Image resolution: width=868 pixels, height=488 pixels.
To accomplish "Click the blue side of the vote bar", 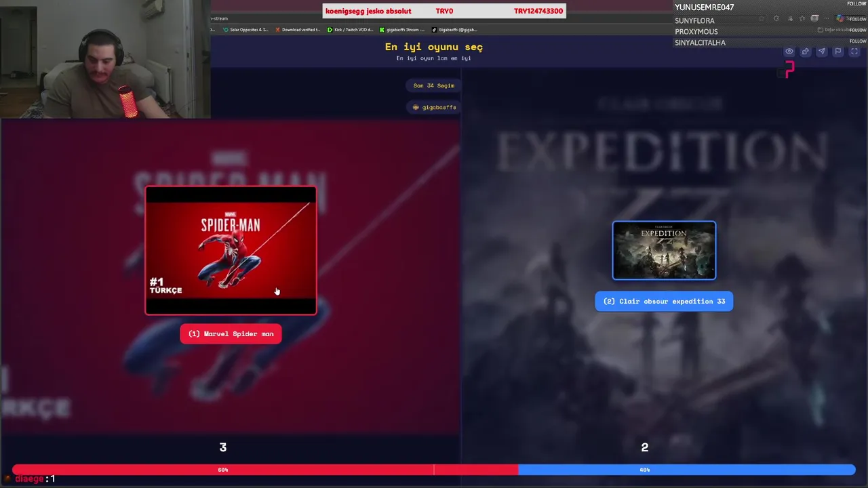I will pos(686,470).
